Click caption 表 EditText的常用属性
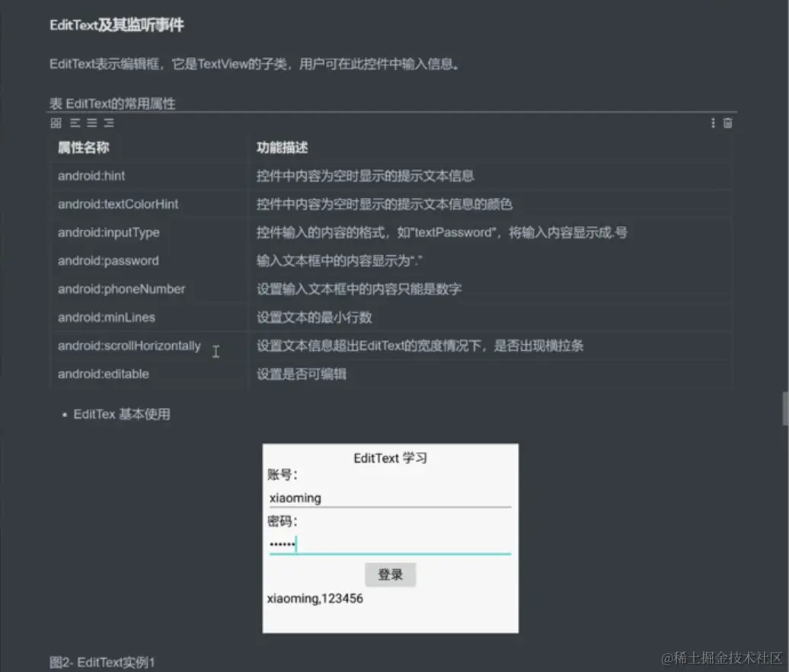 point(112,104)
